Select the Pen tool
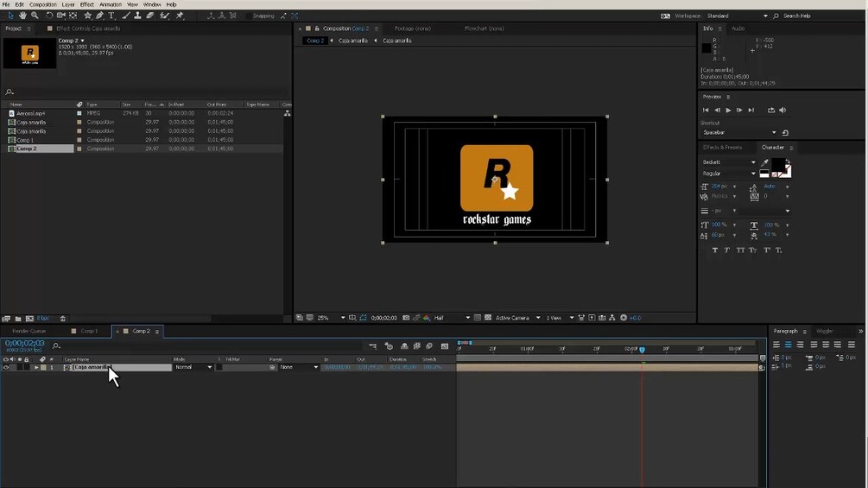The width and height of the screenshot is (868, 488). [99, 16]
